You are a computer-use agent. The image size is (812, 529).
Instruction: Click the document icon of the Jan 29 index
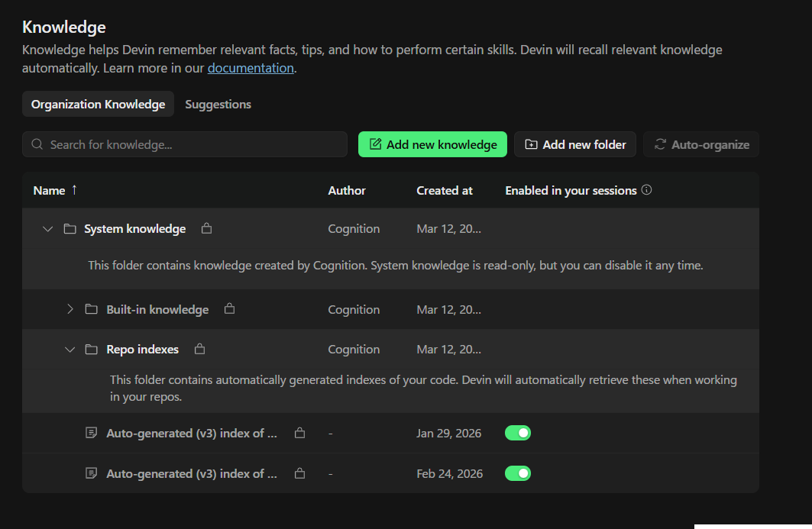[x=92, y=433]
